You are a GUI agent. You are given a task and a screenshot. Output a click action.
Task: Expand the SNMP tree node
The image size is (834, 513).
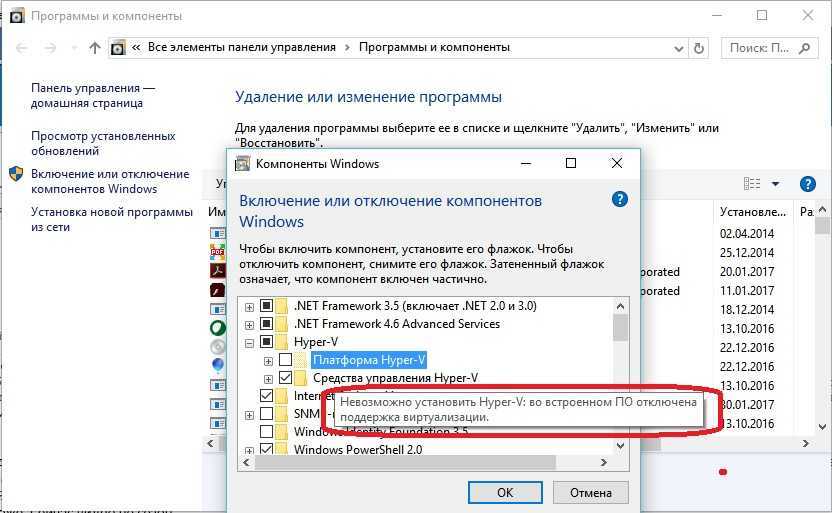(249, 415)
